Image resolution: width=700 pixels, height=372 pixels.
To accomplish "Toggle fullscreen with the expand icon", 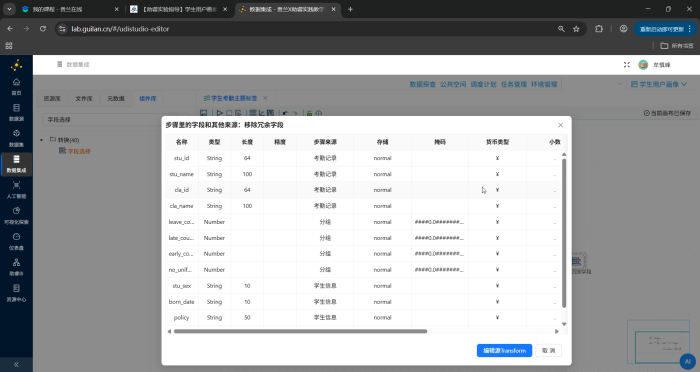I will (x=627, y=65).
